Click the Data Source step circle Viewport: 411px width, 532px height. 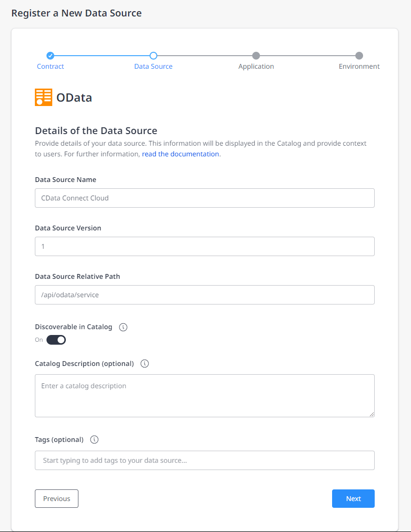[x=153, y=56]
